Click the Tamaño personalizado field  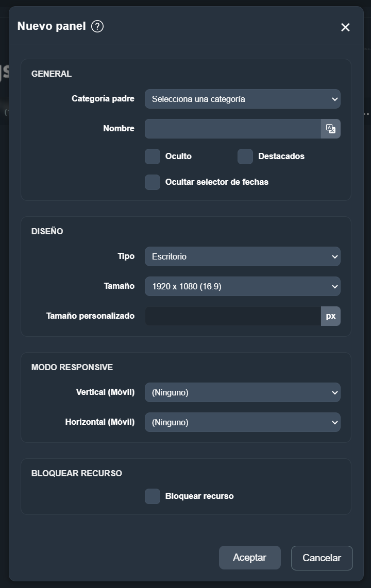coord(232,316)
